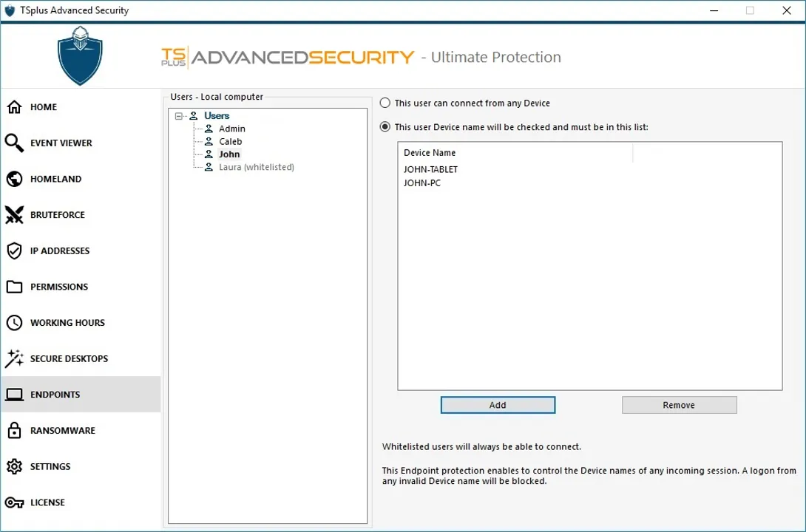Screen dimensions: 806x532
Task: Allow this user to connect from any Device
Action: click(x=385, y=103)
